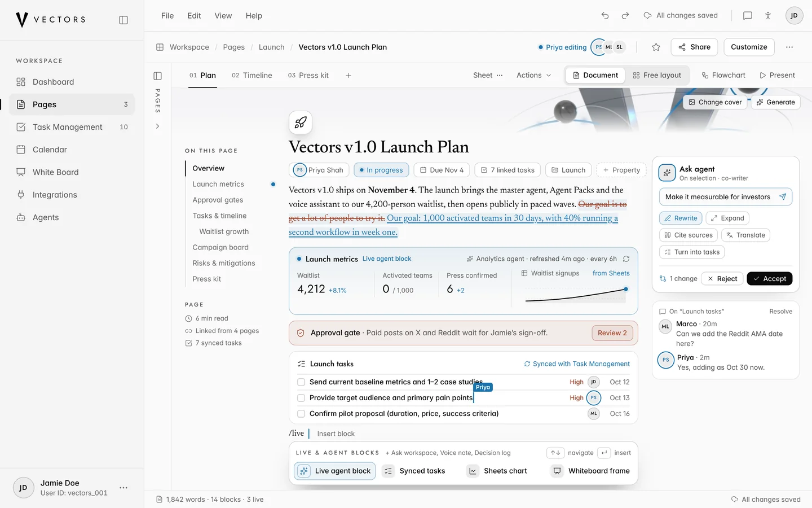This screenshot has width=812, height=508.
Task: Open the File menu
Action: point(167,16)
